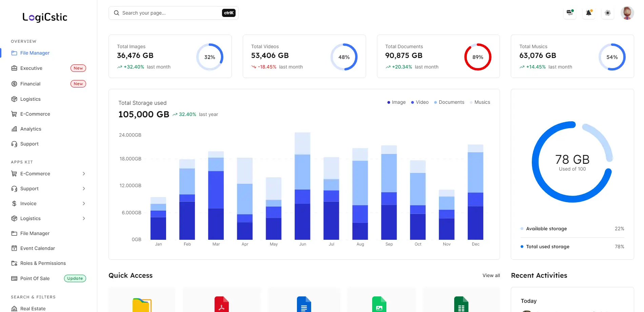Open the messages icon in header
644x312 pixels.
click(x=570, y=13)
